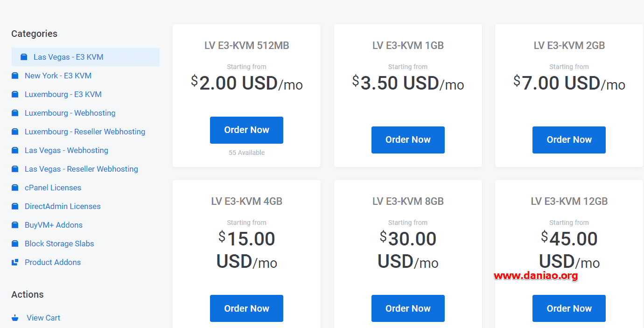Open the Luxembourg - Webhosting category
Screen dimensions: 644x328
[x=70, y=113]
